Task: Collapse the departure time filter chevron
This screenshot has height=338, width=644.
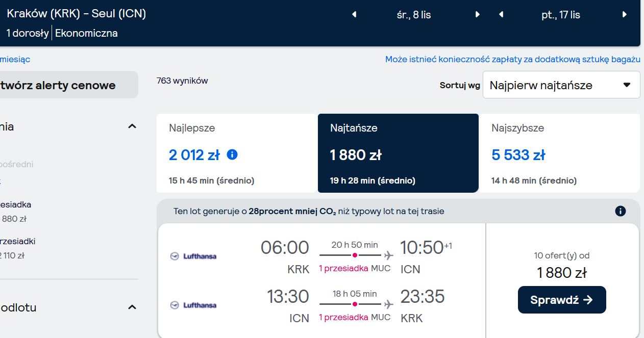Action: pyautogui.click(x=132, y=307)
